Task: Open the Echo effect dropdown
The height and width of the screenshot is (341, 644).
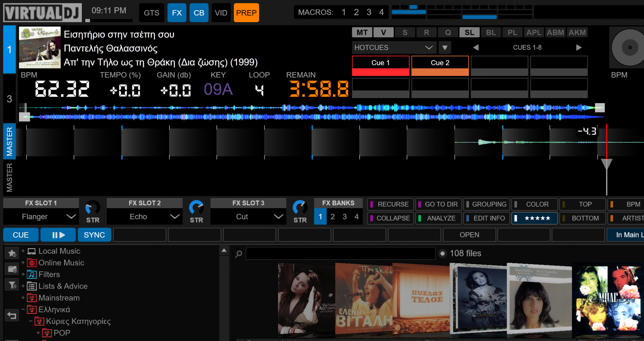Action: pyautogui.click(x=145, y=217)
